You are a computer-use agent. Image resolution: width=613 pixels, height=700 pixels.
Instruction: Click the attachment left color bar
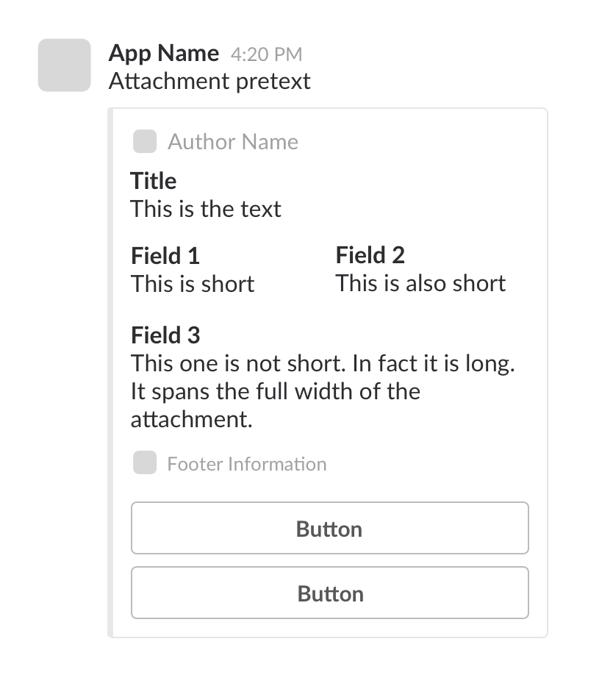[111, 368]
